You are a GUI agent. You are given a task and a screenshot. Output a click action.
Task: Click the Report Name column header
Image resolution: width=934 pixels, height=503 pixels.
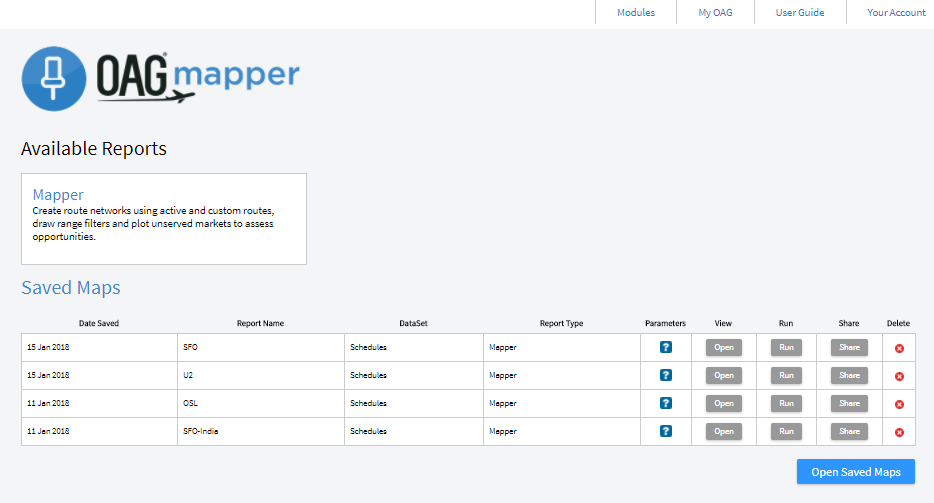pyautogui.click(x=260, y=323)
